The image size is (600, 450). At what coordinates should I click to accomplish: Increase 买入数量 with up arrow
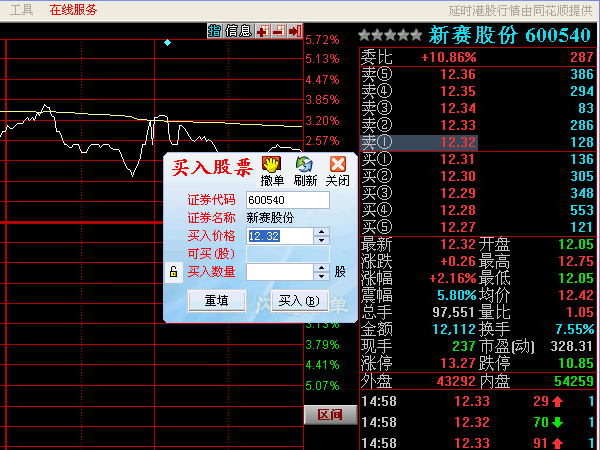coord(321,267)
